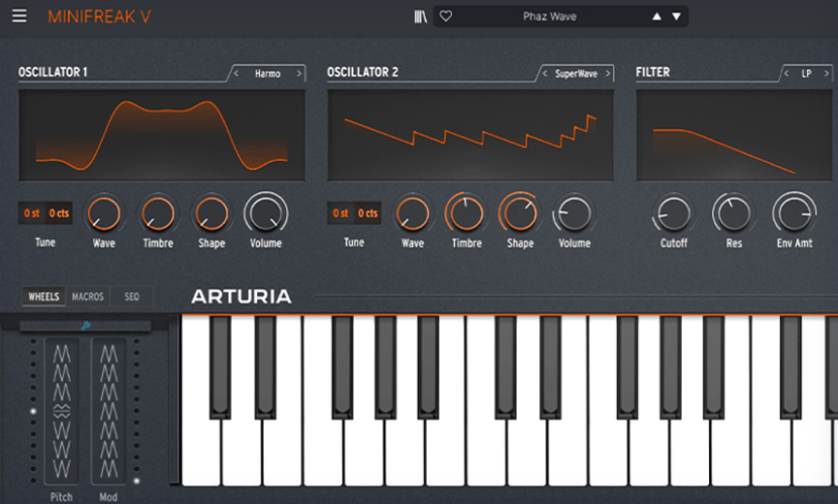Go to previous preset with up arrow
This screenshot has height=504, width=838.
pos(657,16)
